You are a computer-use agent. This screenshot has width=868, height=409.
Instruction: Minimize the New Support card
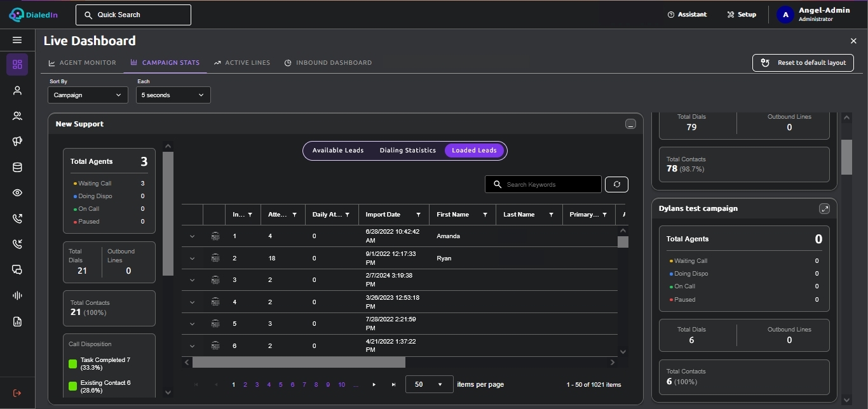pyautogui.click(x=630, y=124)
